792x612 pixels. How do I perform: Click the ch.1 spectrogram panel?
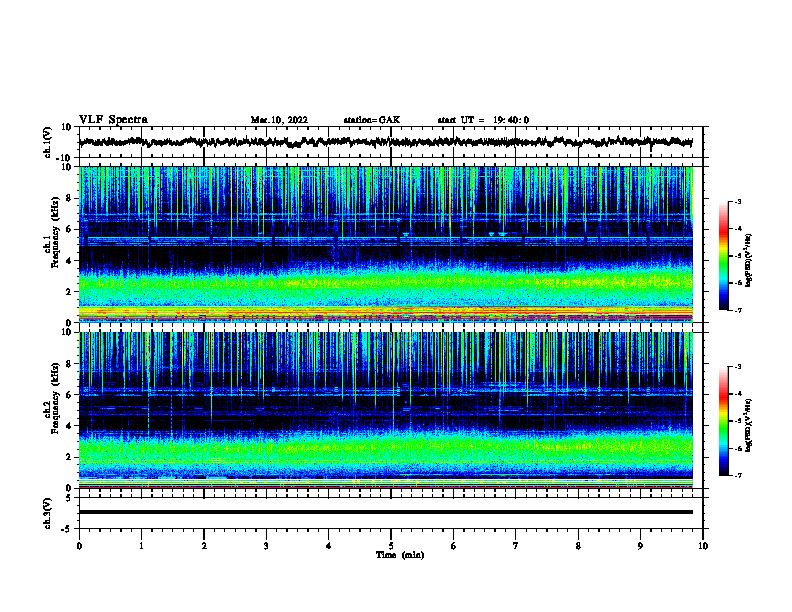(x=385, y=244)
